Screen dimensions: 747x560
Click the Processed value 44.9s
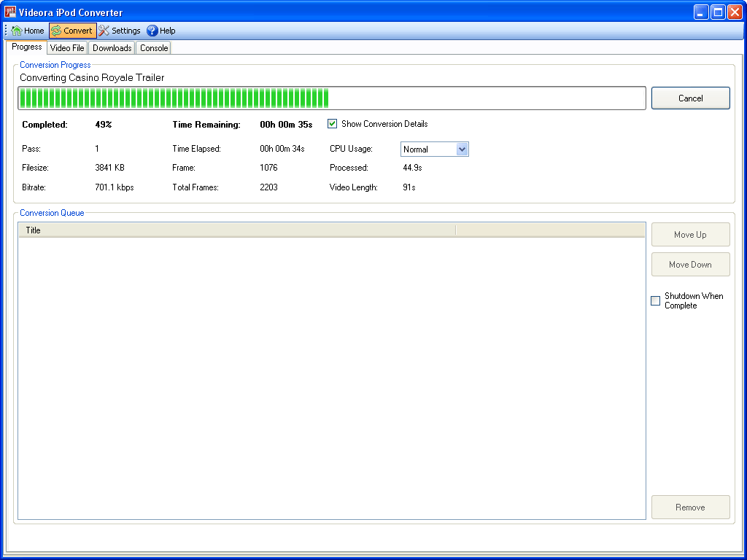tap(413, 168)
